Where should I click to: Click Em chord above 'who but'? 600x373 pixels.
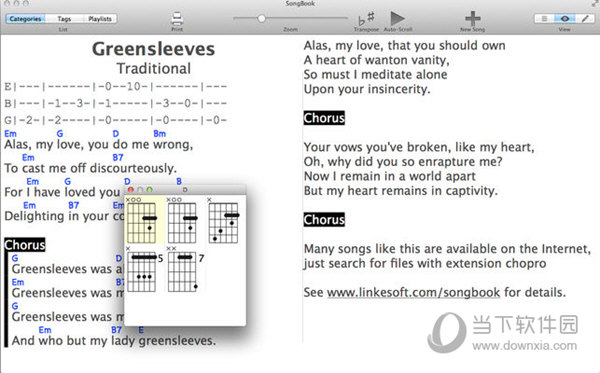coord(45,330)
